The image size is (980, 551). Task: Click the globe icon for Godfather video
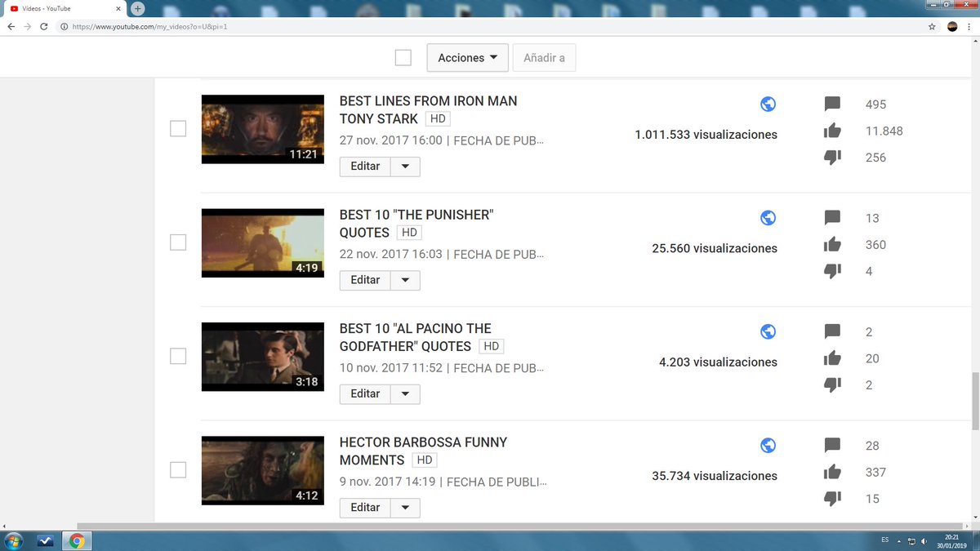[768, 331]
